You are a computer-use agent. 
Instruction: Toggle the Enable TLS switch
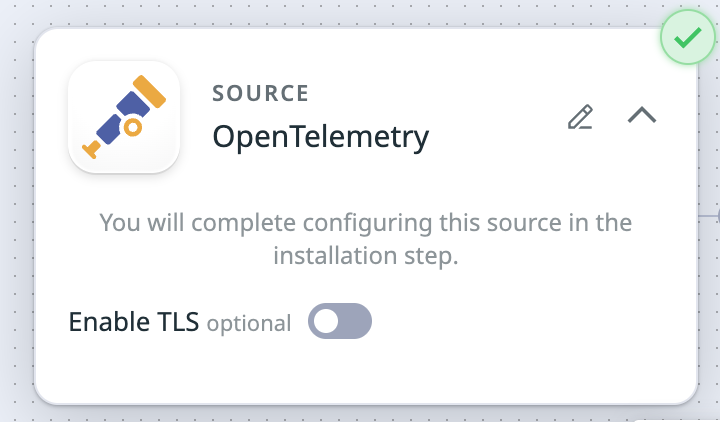coord(340,321)
